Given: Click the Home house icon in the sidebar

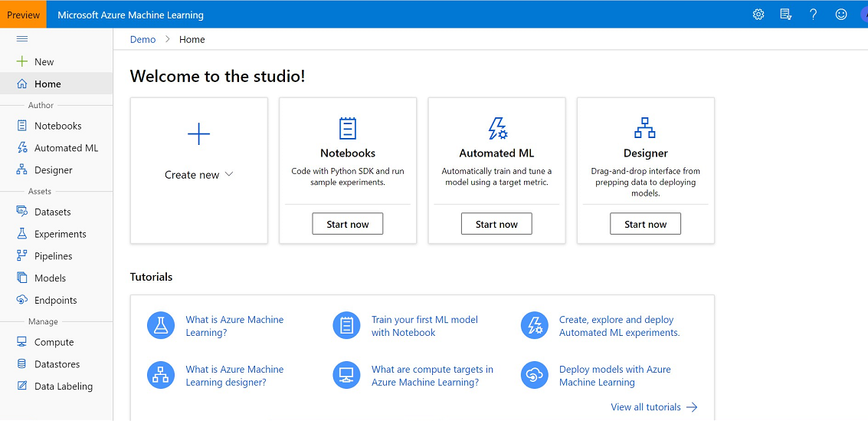Looking at the screenshot, I should [x=21, y=84].
